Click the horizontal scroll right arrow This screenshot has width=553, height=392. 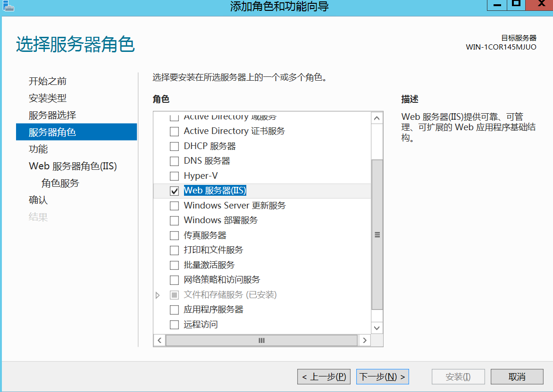click(364, 340)
